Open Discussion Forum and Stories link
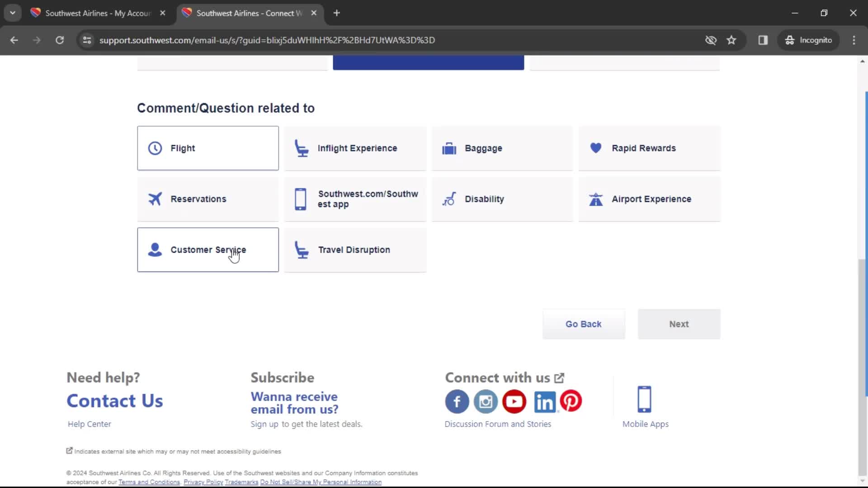868x488 pixels. 498,424
